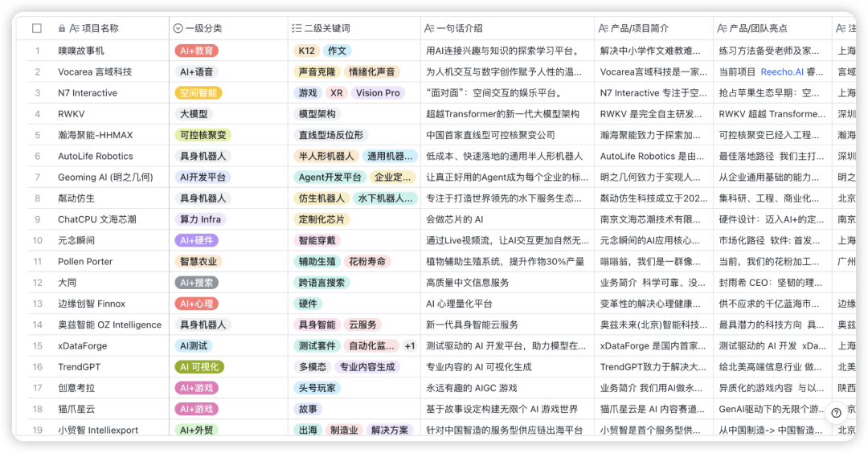Click the 花粉寿命 keyword tag
Image resolution: width=868 pixels, height=453 pixels.
367,262
